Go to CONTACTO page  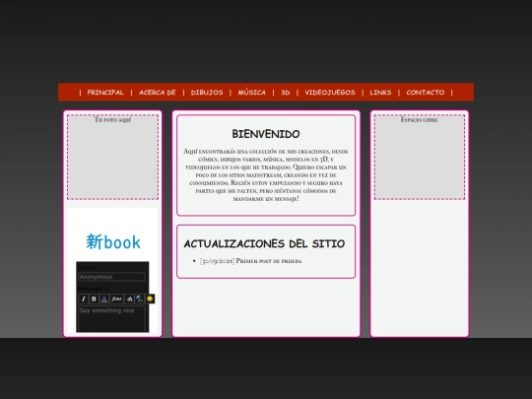pyautogui.click(x=426, y=93)
